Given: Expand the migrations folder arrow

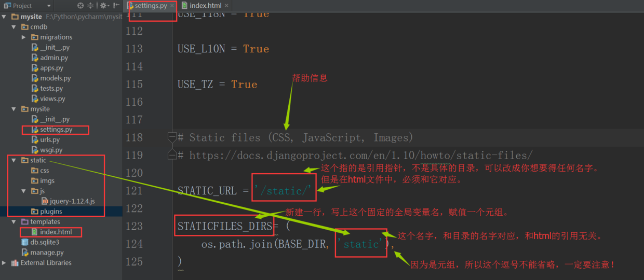Looking at the screenshot, I should 24,37.
